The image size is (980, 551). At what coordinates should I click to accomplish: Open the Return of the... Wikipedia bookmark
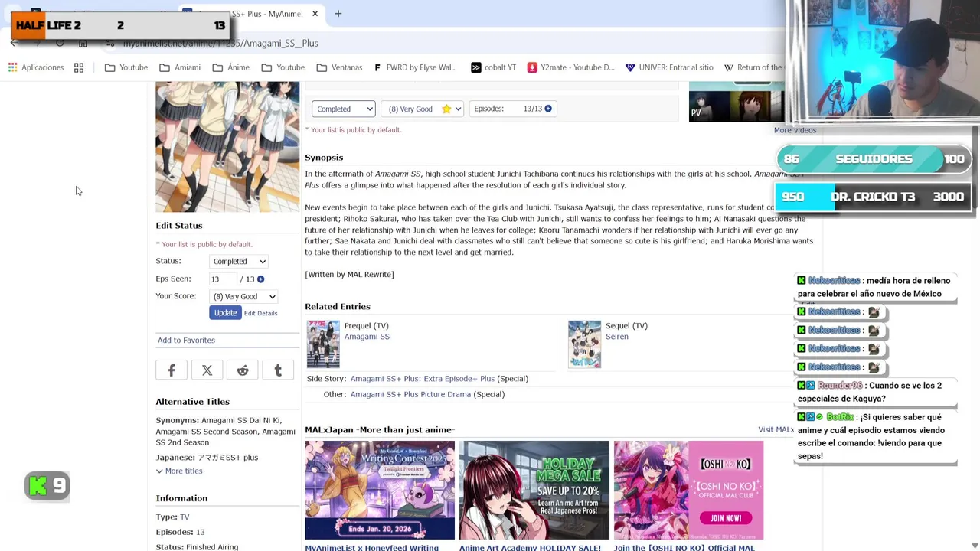753,67
